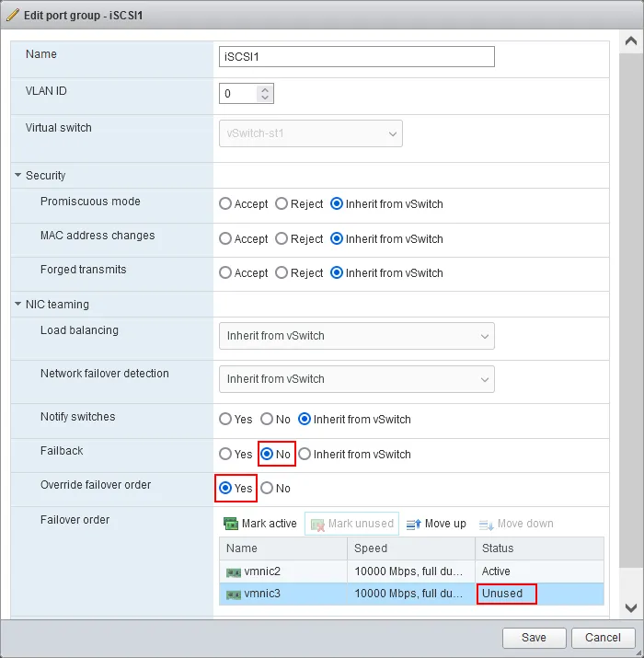The height and width of the screenshot is (658, 644).
Task: Increase the VLAN ID with up arrow
Action: click(x=265, y=89)
